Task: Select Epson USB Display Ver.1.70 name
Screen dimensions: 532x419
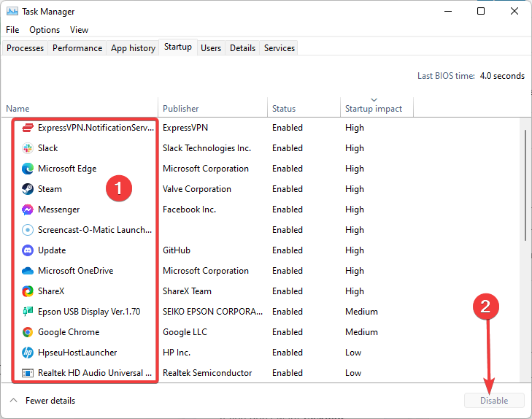Action: (x=89, y=312)
